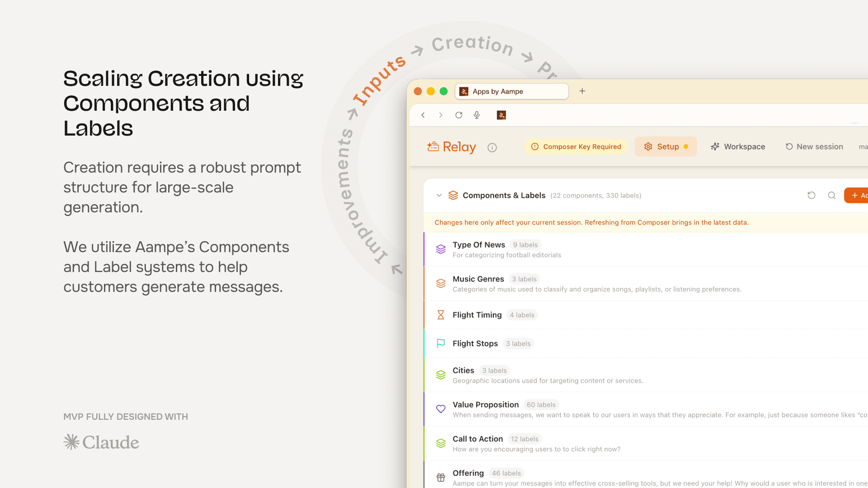Click the Composer Key Required warning
The image size is (868, 488).
[x=576, y=147]
